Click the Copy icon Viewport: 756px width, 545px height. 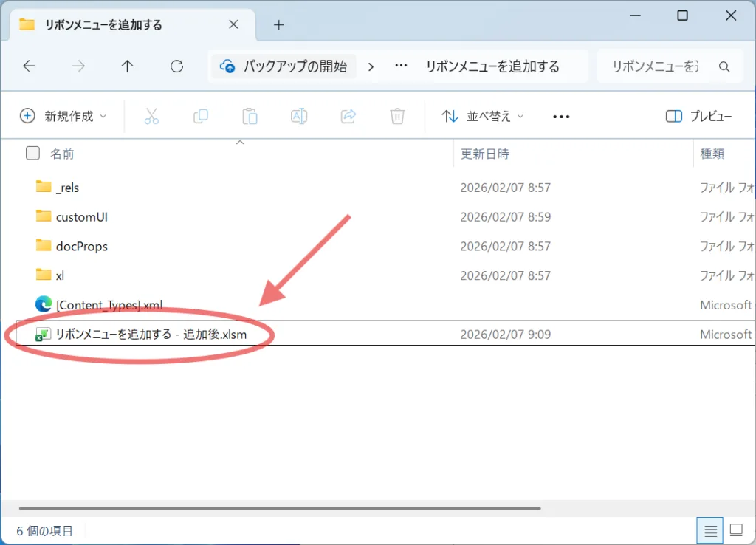tap(200, 116)
